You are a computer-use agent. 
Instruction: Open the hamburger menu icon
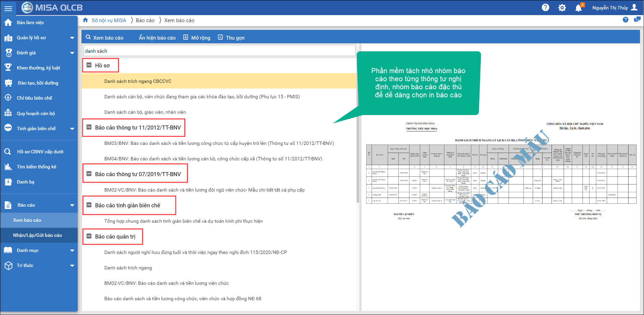tap(8, 8)
